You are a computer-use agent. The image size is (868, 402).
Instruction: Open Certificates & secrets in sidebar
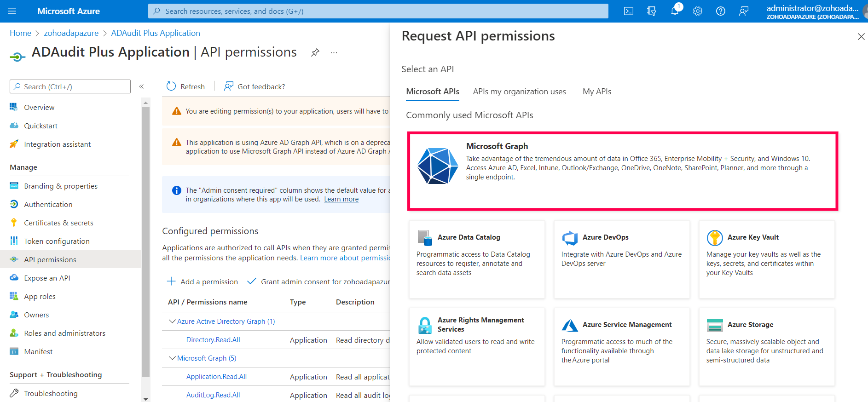pyautogui.click(x=58, y=223)
